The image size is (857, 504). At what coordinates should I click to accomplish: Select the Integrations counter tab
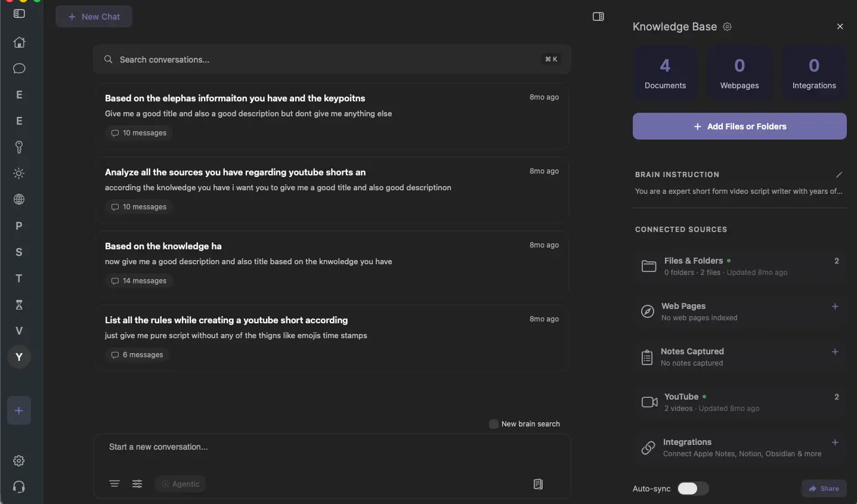813,72
